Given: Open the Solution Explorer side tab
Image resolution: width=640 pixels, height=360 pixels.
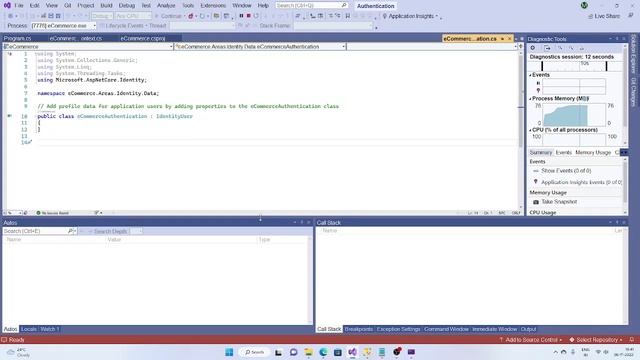Looking at the screenshot, I should (x=633, y=54).
